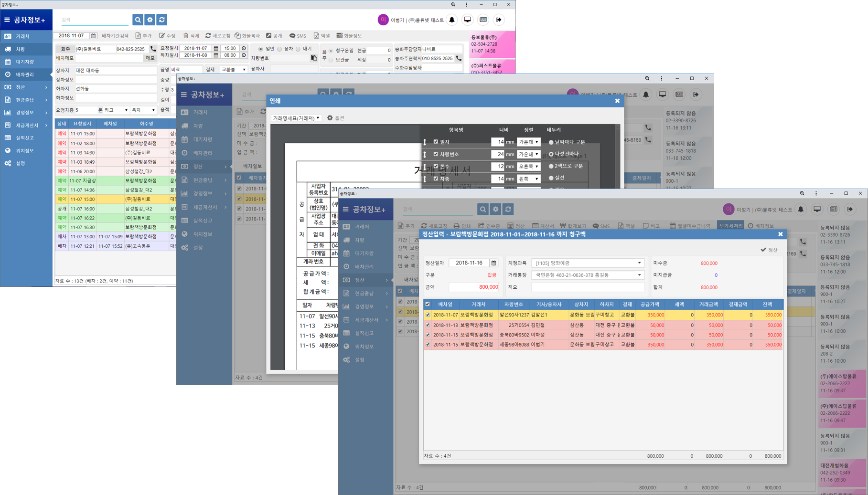Select 부가세처리 tab in front window

pyautogui.click(x=731, y=226)
